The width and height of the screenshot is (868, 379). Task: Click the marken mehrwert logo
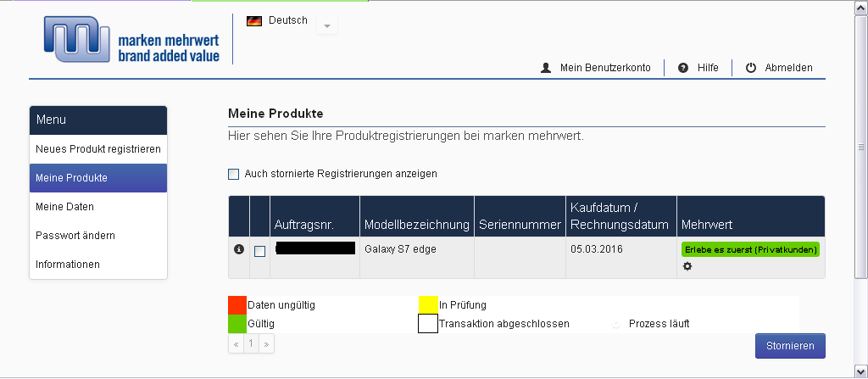pos(131,40)
